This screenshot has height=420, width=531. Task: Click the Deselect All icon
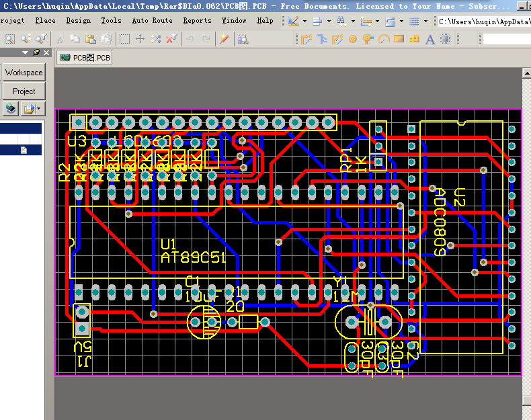[x=156, y=39]
